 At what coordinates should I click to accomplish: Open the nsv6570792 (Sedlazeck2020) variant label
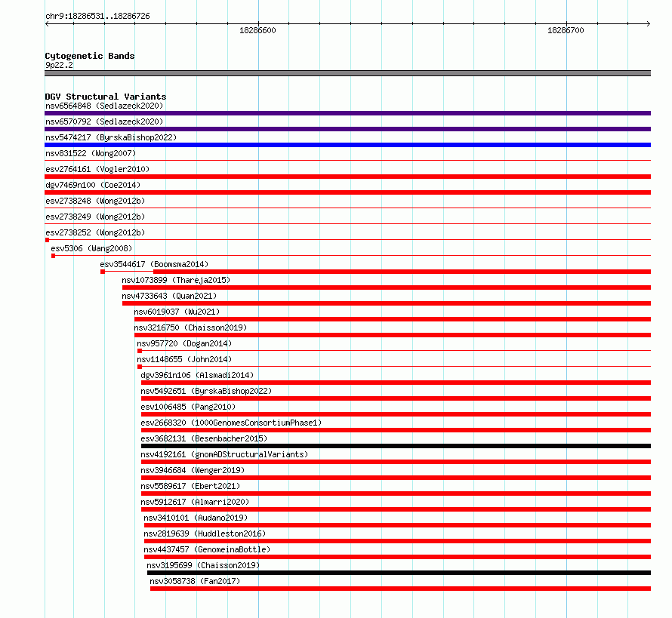click(104, 121)
